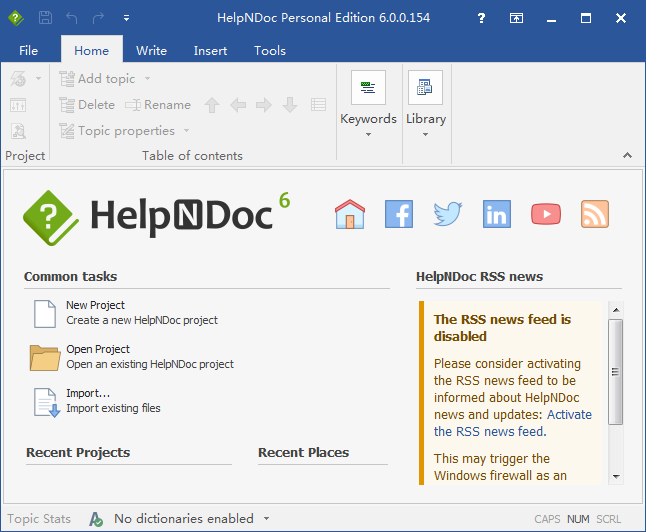The height and width of the screenshot is (532, 646).
Task: Expand the Topic properties dropdown arrow
Action: [186, 131]
